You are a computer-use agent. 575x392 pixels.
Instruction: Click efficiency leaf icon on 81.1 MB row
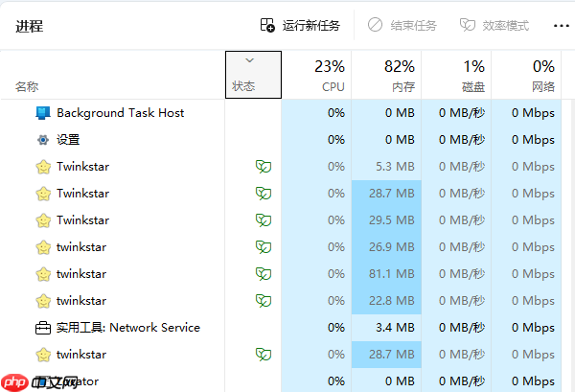tap(262, 274)
